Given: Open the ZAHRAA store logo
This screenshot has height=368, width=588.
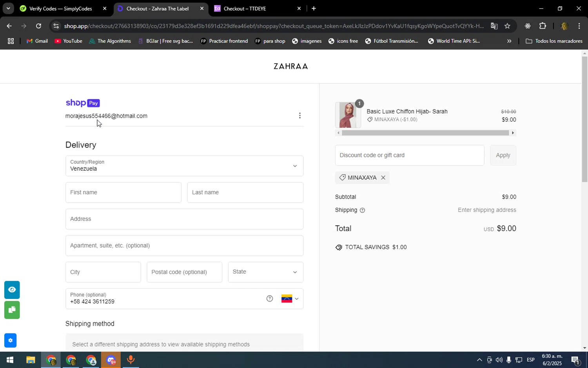Looking at the screenshot, I should pyautogui.click(x=291, y=66).
